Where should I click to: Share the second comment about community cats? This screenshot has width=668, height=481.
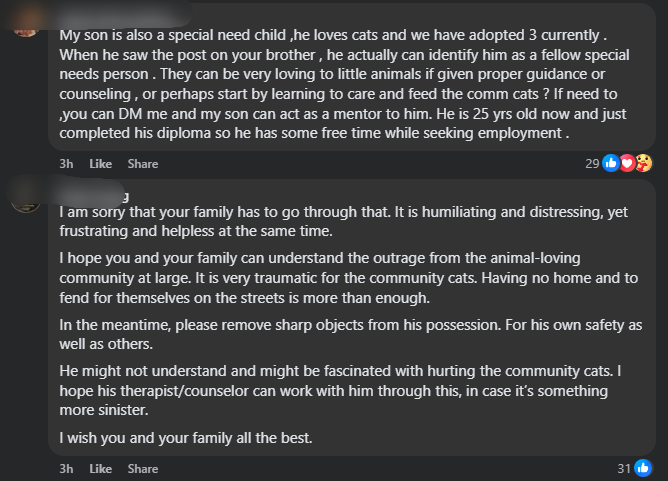tap(143, 469)
